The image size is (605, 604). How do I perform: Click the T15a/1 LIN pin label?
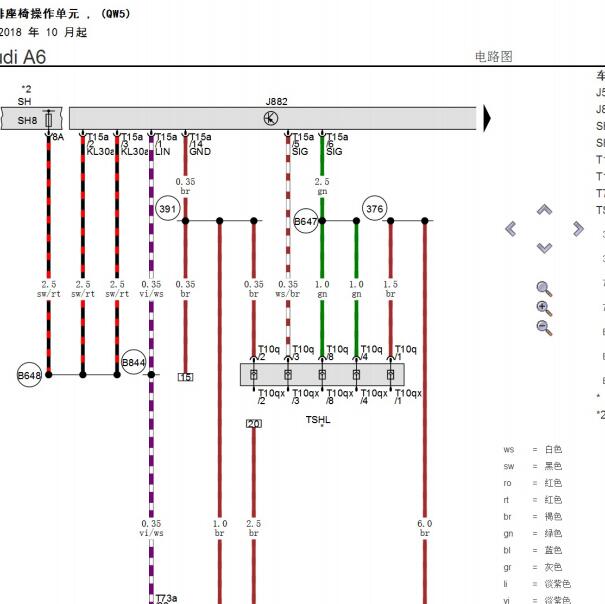(x=166, y=144)
